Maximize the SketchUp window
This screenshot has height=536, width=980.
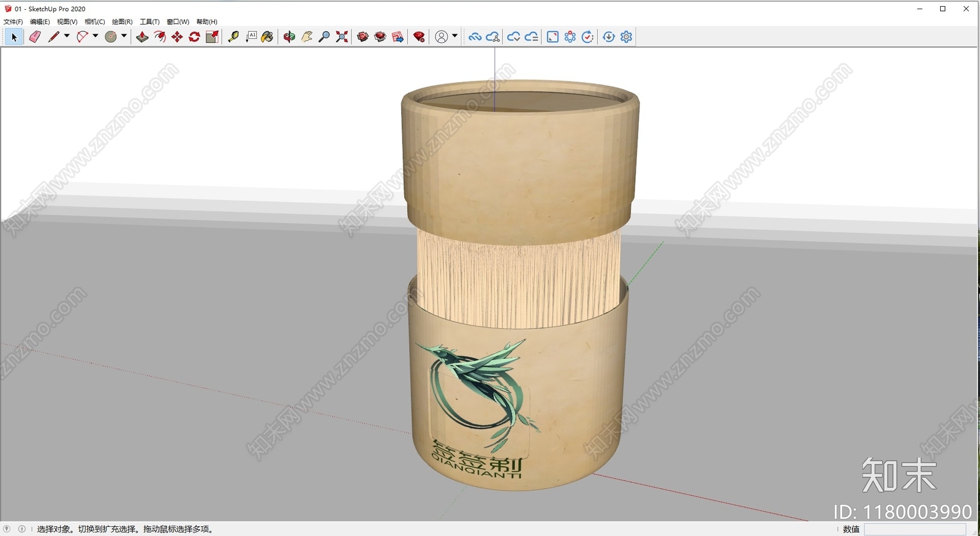pos(943,9)
